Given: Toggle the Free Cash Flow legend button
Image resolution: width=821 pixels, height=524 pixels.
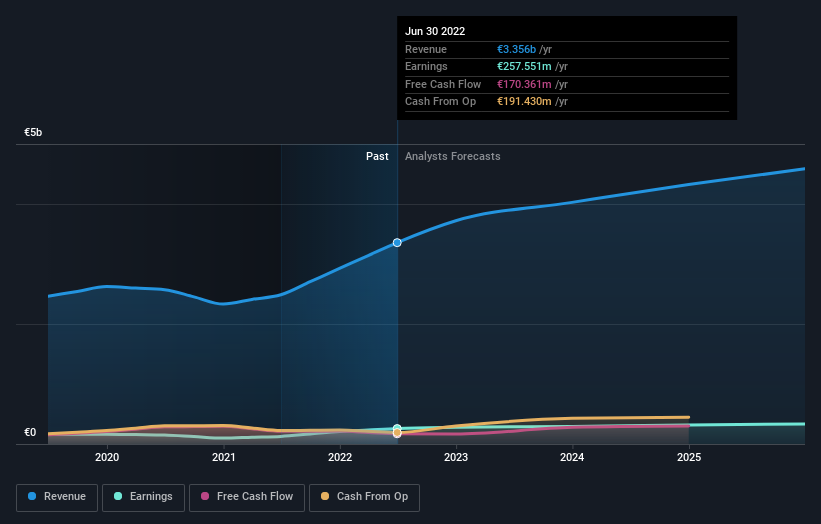Looking at the screenshot, I should (x=247, y=497).
